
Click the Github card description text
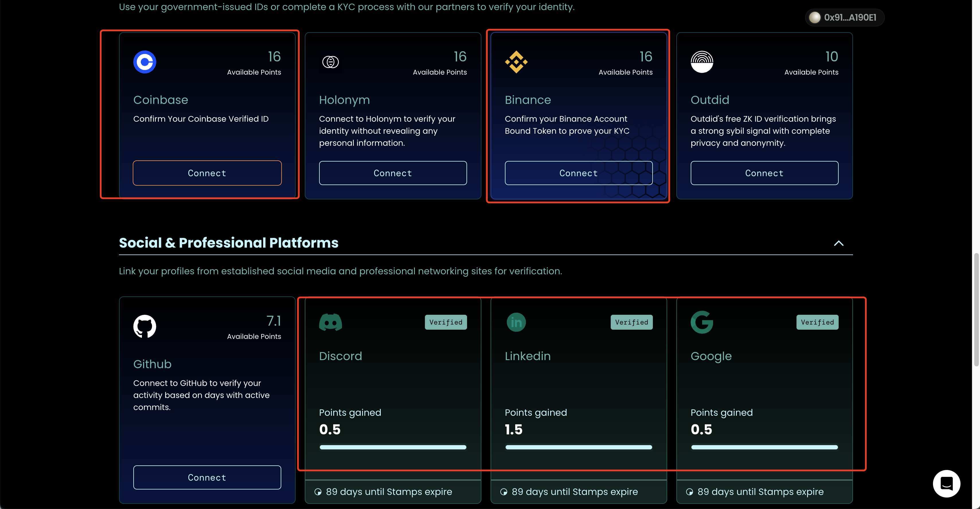point(201,395)
